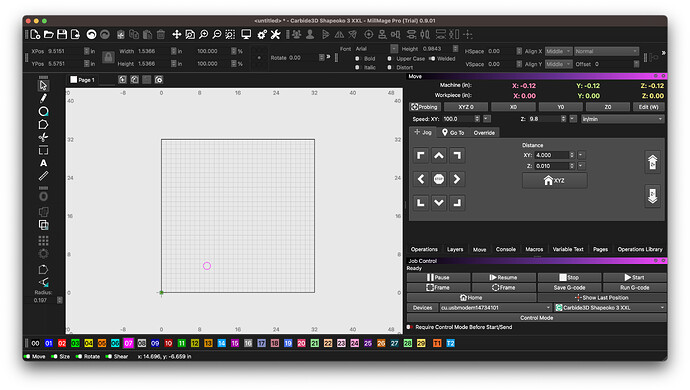
Task: Open the Go To tab
Action: [453, 132]
